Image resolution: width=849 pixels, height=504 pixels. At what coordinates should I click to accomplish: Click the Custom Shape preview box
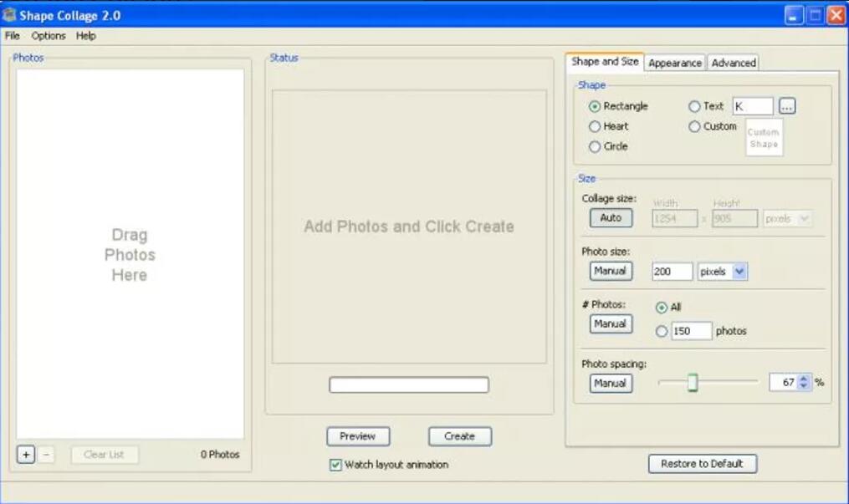click(764, 139)
